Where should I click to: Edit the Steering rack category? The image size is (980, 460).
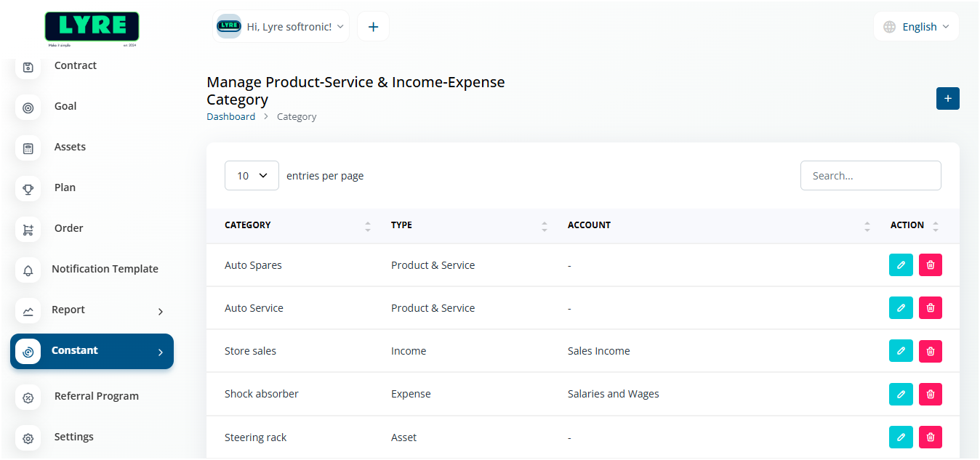[x=901, y=437]
